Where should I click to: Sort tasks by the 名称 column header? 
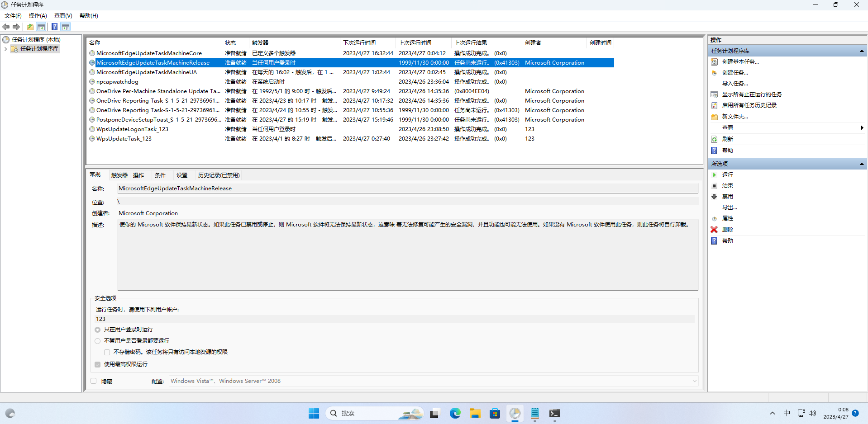154,43
